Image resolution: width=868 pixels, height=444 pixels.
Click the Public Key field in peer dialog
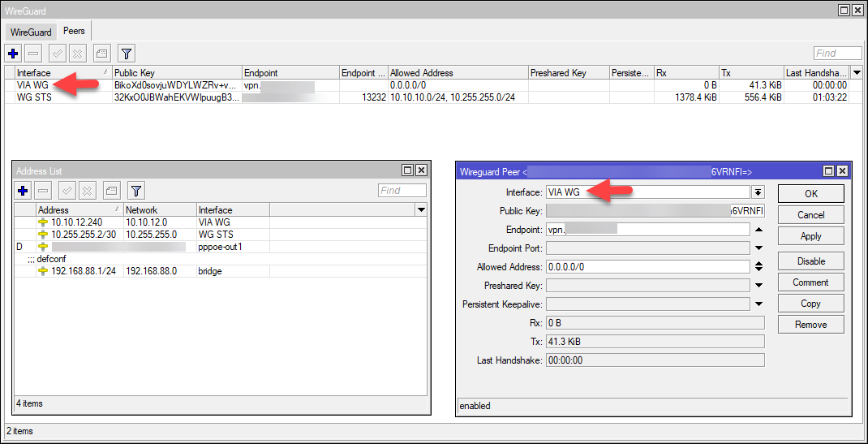655,211
